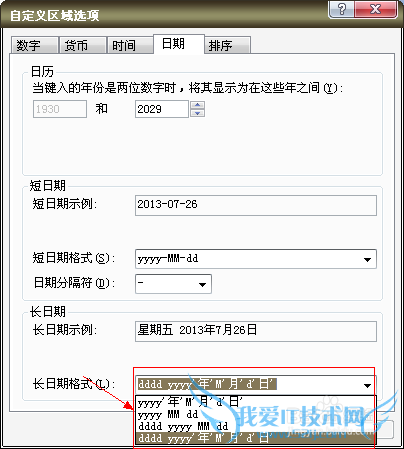Decrease the ending year with down arrow
404x449 pixels.
tap(198, 113)
